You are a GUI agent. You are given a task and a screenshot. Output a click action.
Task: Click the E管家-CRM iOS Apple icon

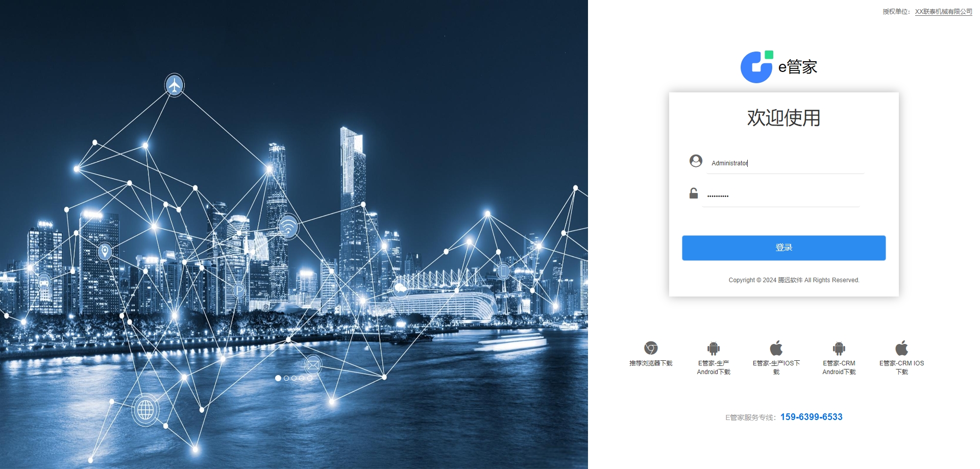[x=902, y=348]
